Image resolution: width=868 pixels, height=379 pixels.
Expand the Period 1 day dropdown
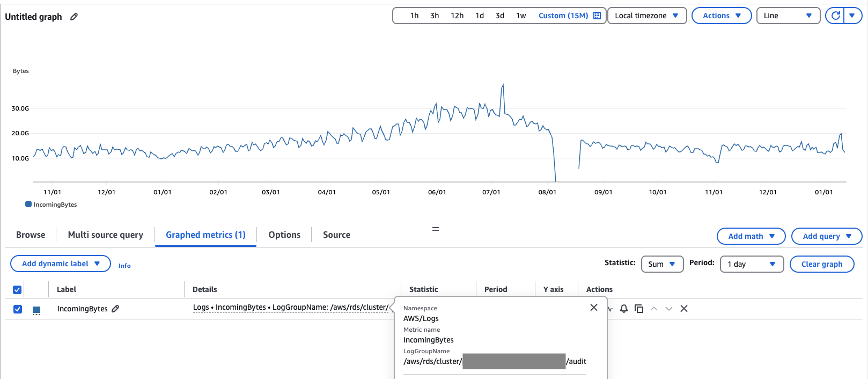pyautogui.click(x=752, y=264)
